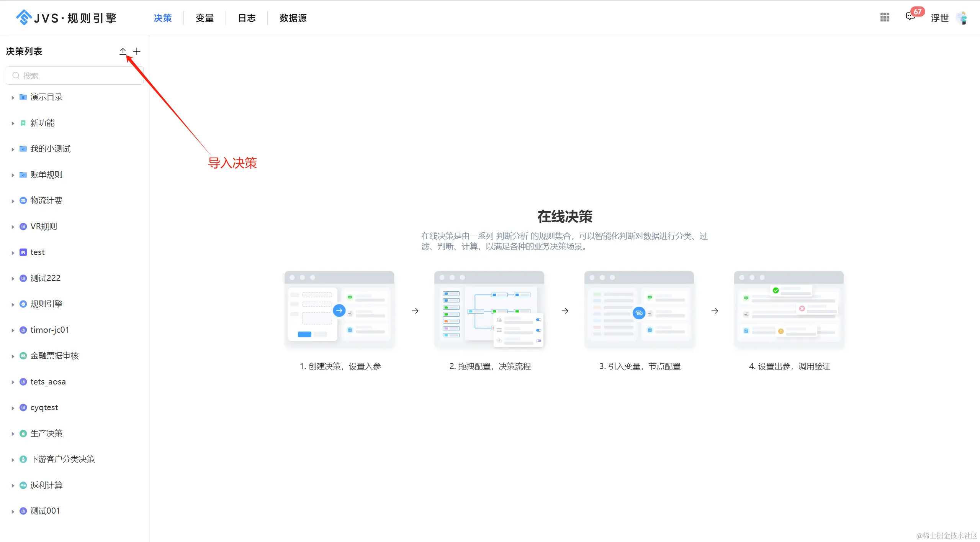Screen dimensions: 980x542
Task: Open the 数据源 tab
Action: point(293,18)
